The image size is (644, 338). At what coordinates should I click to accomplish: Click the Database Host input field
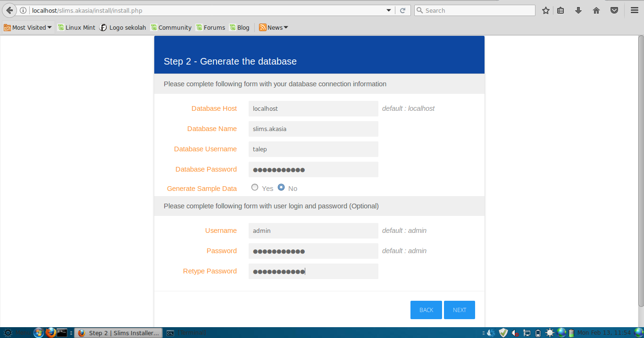(x=313, y=108)
